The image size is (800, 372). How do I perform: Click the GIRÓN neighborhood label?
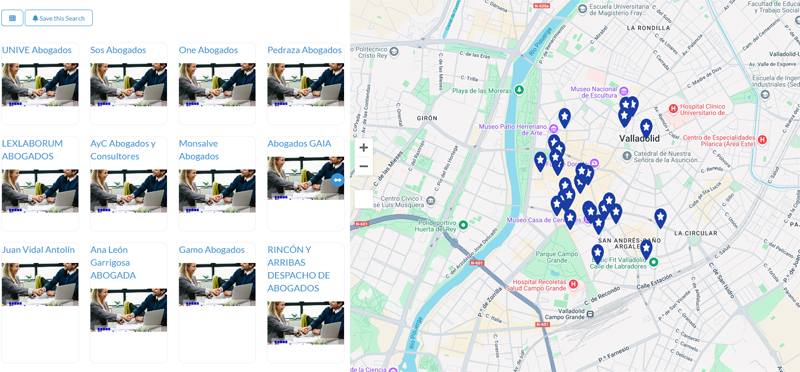tap(427, 118)
